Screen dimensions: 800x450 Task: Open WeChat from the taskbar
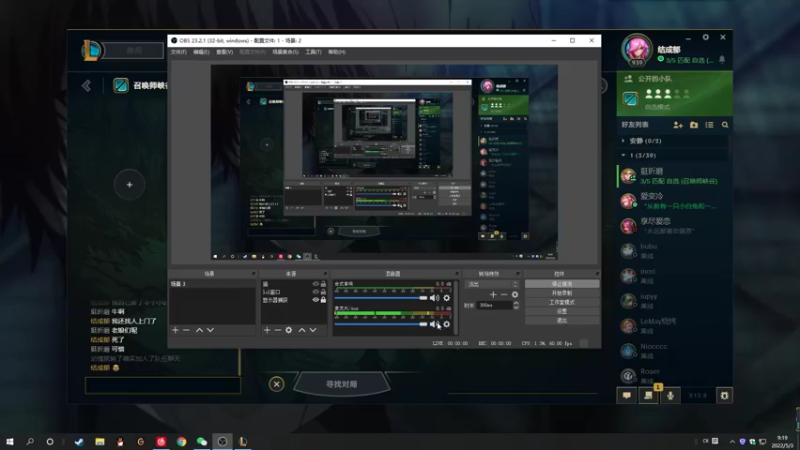pos(202,441)
